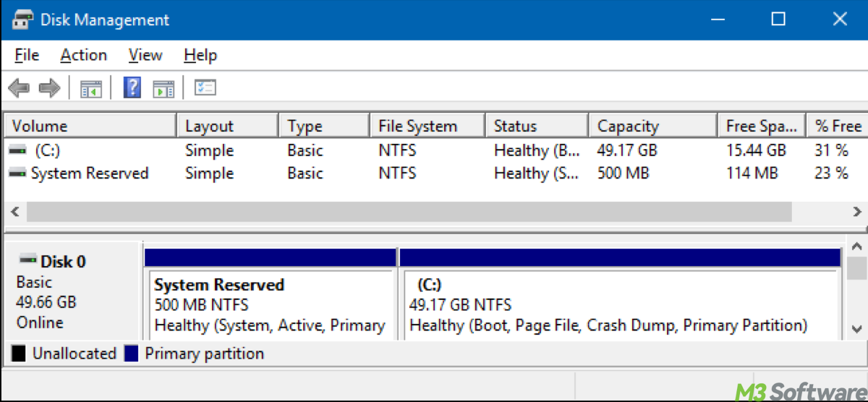The width and height of the screenshot is (868, 402).
Task: Click the System Reserved row NTFS cell
Action: click(398, 174)
